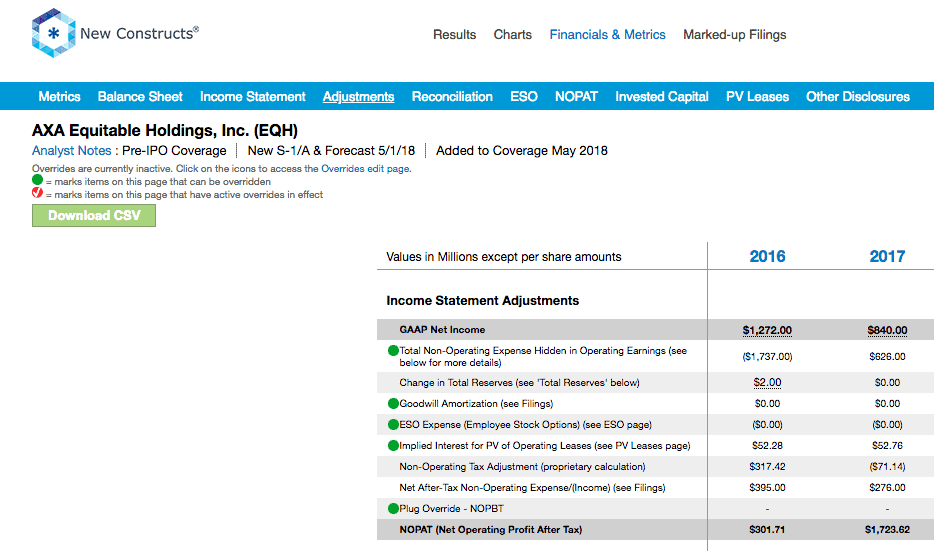The height and width of the screenshot is (551, 934).
Task: Select Financials & Metrics in top navigation
Action: (x=607, y=35)
